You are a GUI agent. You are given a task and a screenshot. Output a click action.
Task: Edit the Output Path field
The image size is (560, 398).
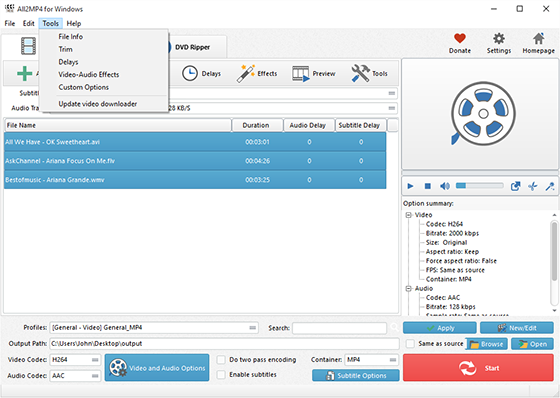[x=224, y=344]
